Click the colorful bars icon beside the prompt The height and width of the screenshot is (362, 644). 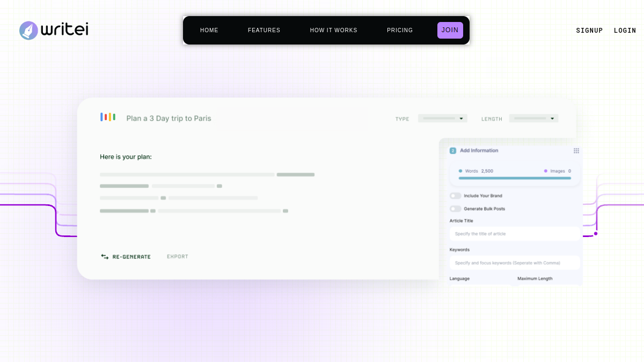tap(108, 117)
